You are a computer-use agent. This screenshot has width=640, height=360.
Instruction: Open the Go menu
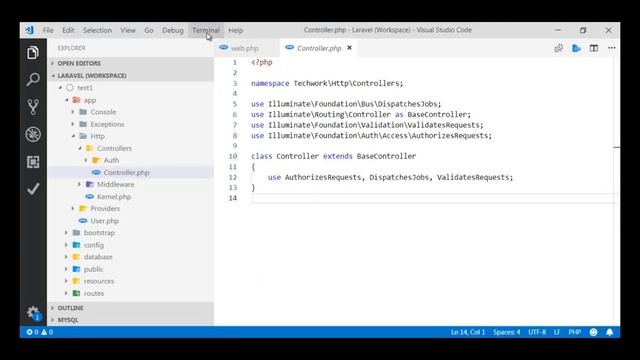pyautogui.click(x=149, y=30)
